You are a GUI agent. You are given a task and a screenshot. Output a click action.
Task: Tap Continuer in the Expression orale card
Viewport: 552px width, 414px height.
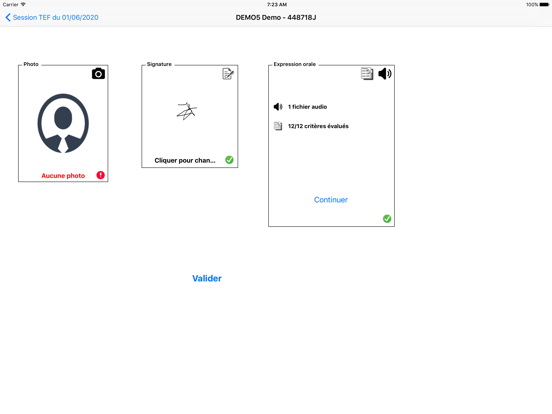click(x=331, y=200)
